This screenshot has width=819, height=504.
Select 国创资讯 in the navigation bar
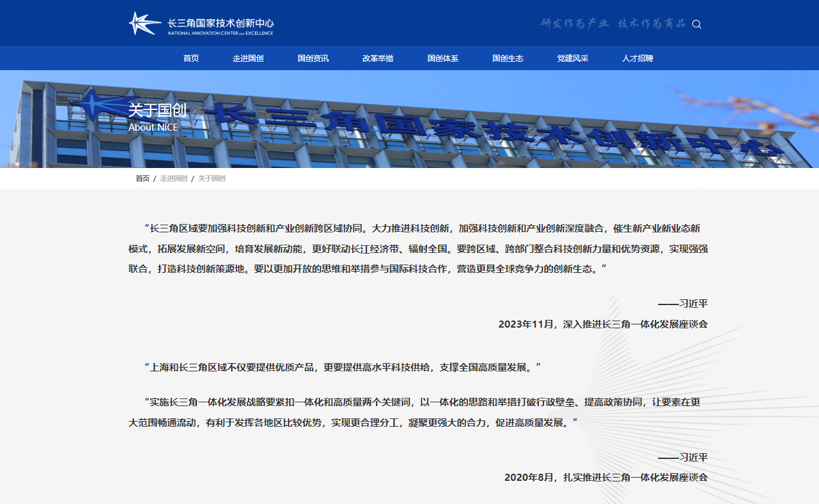pyautogui.click(x=313, y=59)
